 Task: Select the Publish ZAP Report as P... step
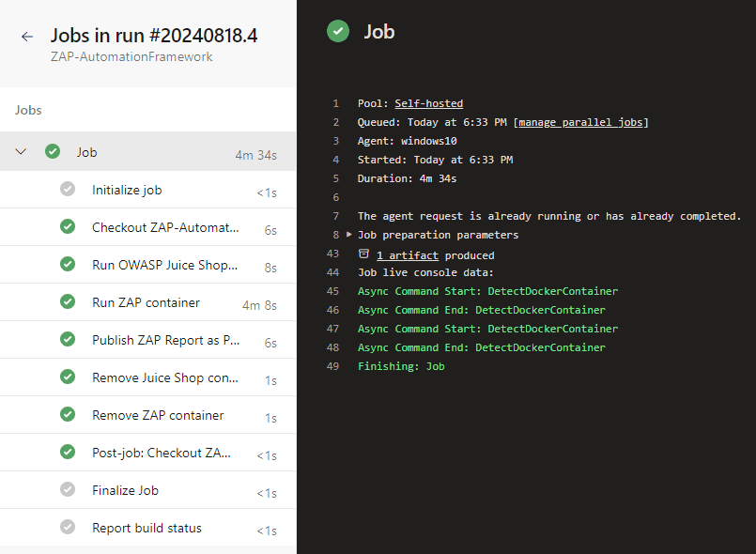point(148,340)
